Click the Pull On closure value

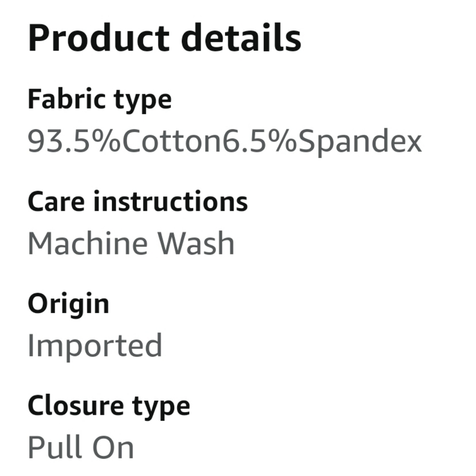coord(81,447)
